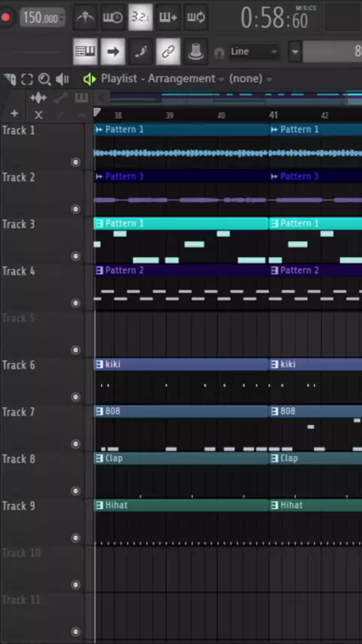Screen dimensions: 362x644
Task: Open the Line snap dropdown
Action: click(253, 52)
